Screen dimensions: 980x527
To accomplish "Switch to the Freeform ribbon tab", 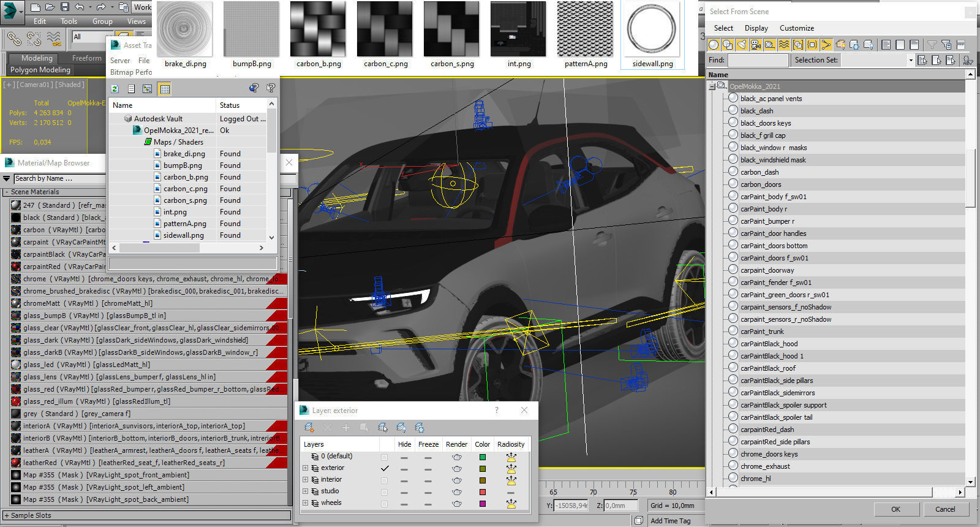I will point(87,58).
